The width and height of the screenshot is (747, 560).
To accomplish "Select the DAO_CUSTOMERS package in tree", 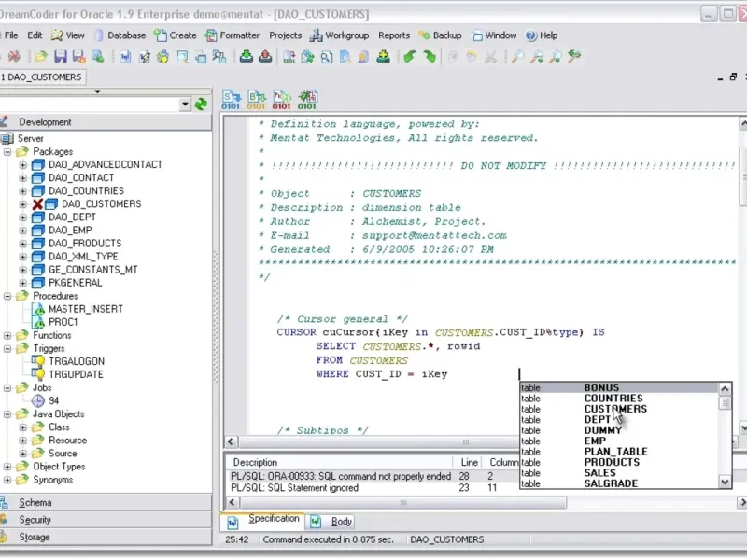I will pos(101,203).
